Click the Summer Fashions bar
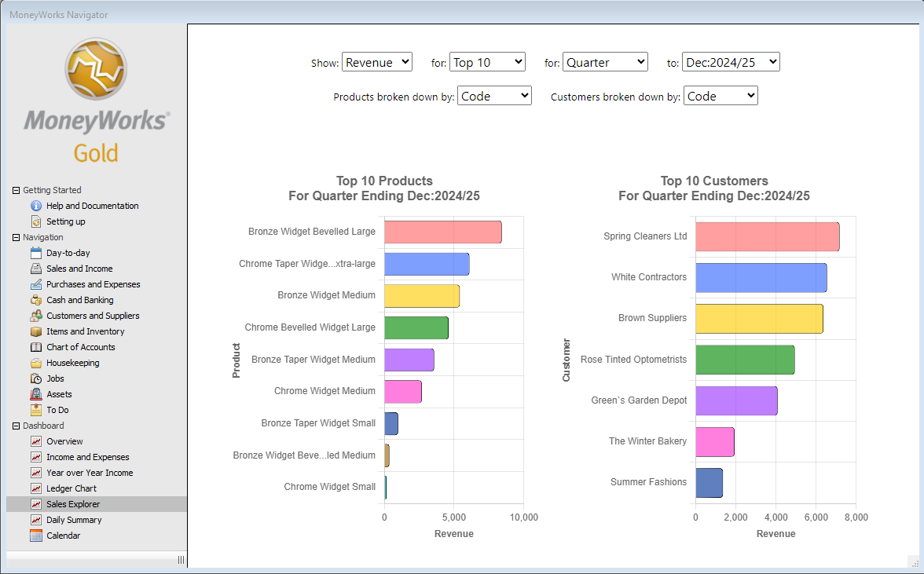 (709, 483)
